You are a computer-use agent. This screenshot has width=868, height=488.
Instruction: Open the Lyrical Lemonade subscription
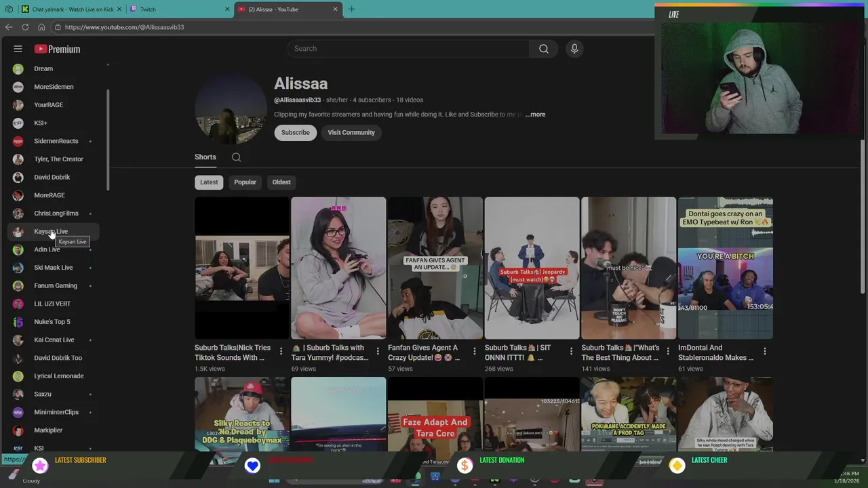(x=53, y=376)
